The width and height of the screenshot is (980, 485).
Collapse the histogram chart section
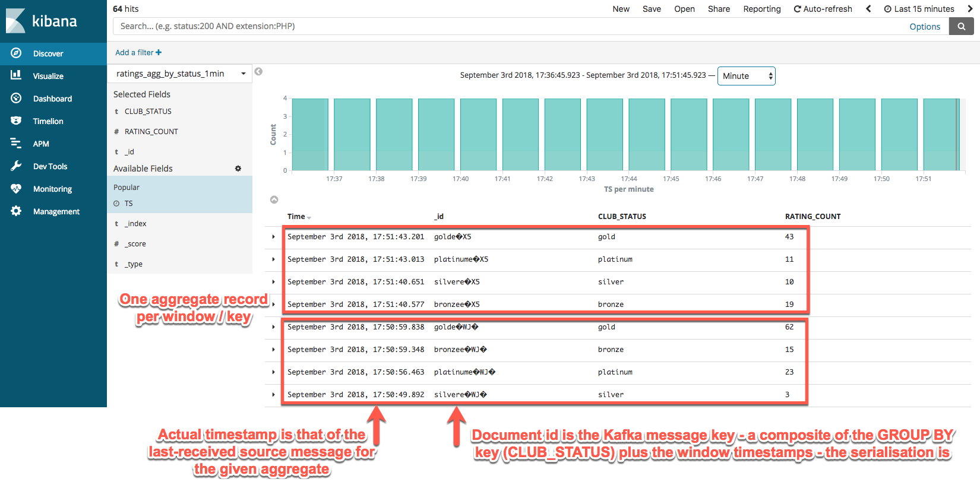coord(274,200)
